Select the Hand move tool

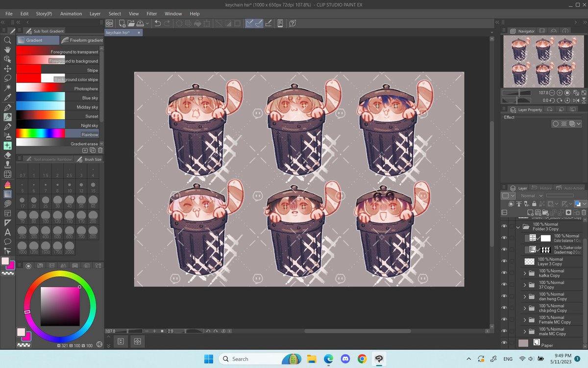tap(7, 50)
